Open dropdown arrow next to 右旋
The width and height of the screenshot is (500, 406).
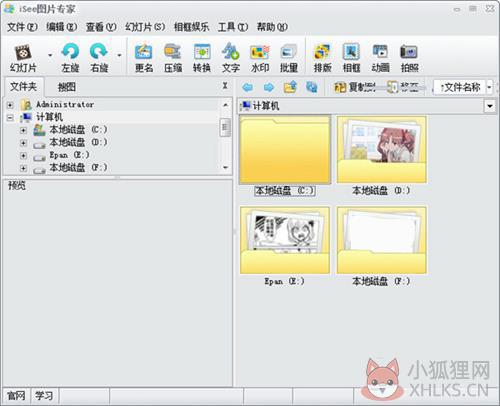pos(119,55)
